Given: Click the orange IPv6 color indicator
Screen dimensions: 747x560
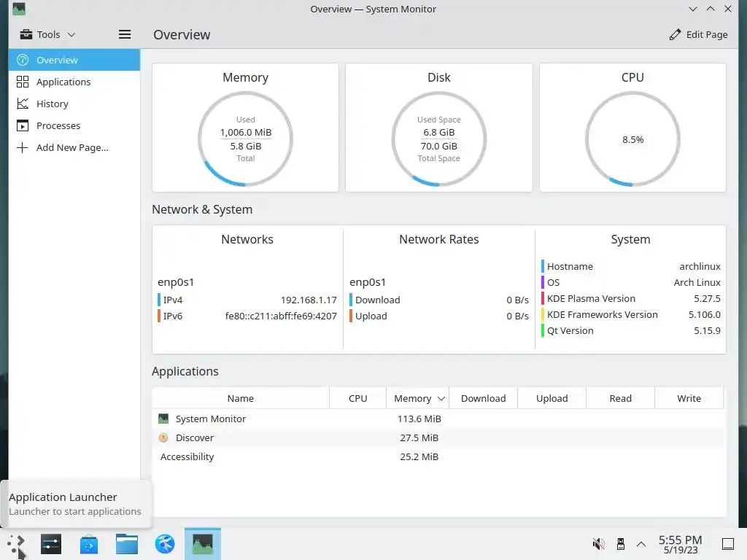Looking at the screenshot, I should (x=159, y=316).
